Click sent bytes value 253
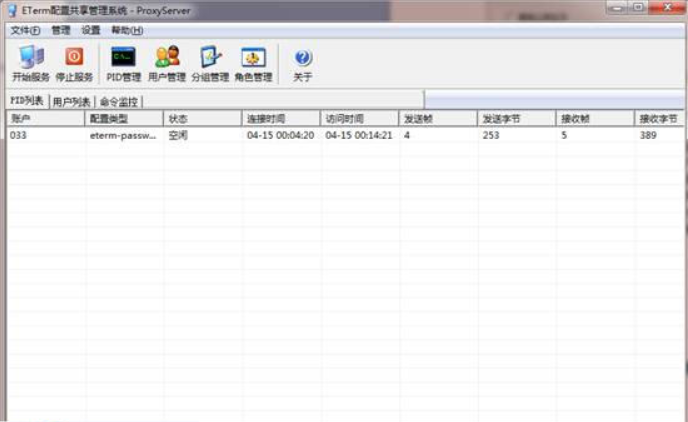The height and width of the screenshot is (422, 688). pos(491,136)
